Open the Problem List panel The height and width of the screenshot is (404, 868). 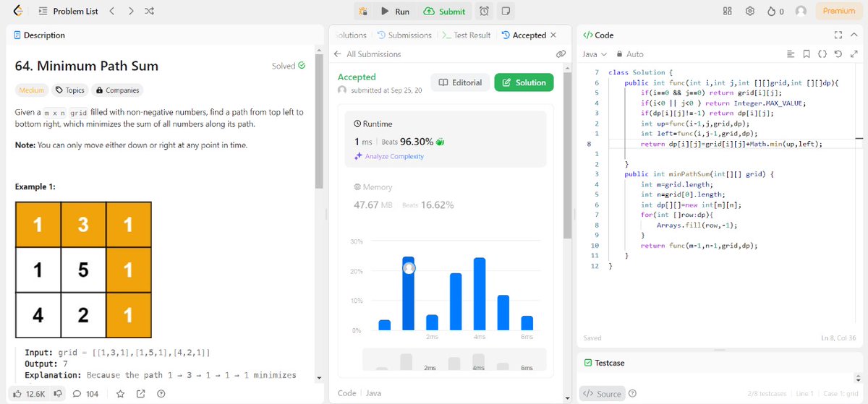click(67, 11)
